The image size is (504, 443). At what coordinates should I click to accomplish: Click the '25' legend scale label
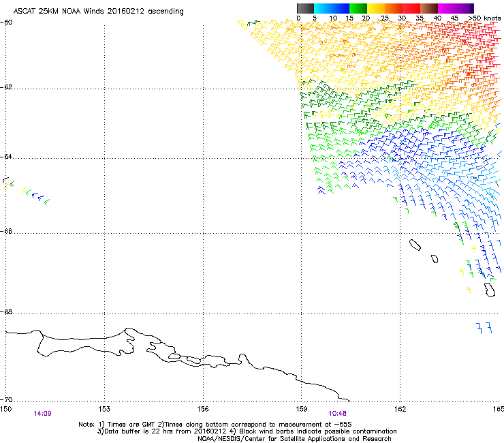click(x=385, y=18)
